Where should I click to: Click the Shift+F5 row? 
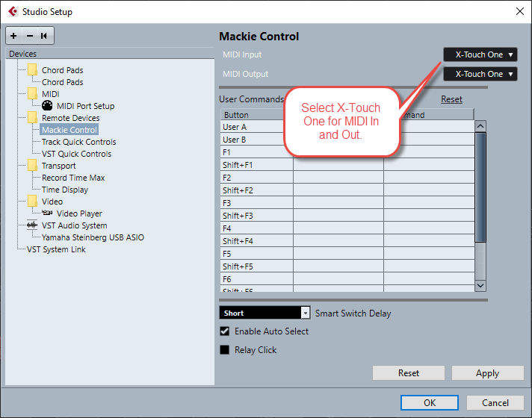click(x=347, y=266)
